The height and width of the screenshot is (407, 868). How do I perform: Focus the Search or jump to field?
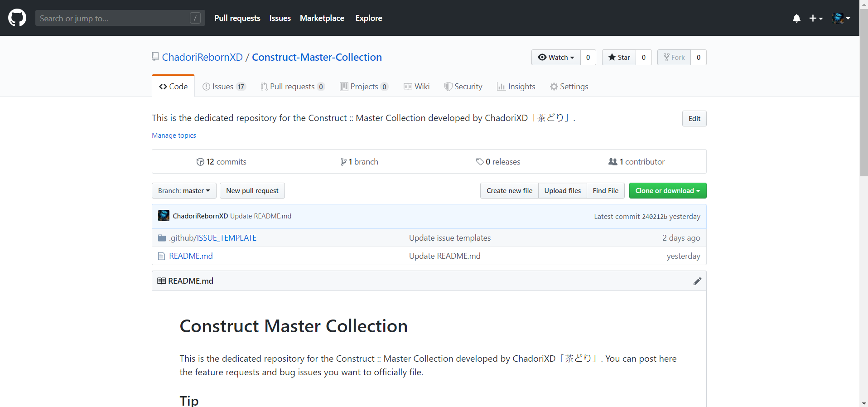[120, 18]
